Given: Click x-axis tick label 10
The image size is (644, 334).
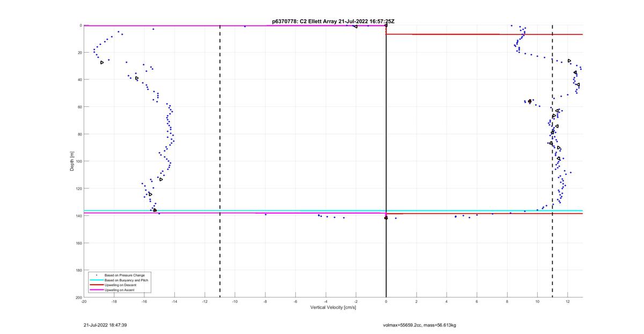Looking at the screenshot, I should coord(537,301).
